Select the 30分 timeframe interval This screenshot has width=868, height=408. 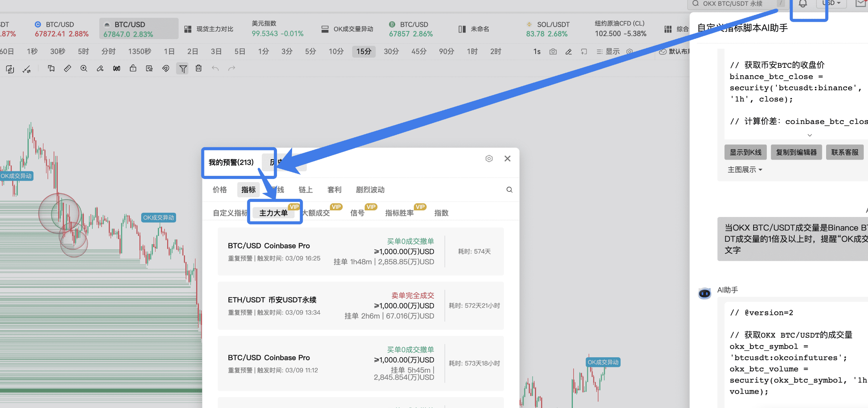tap(391, 52)
